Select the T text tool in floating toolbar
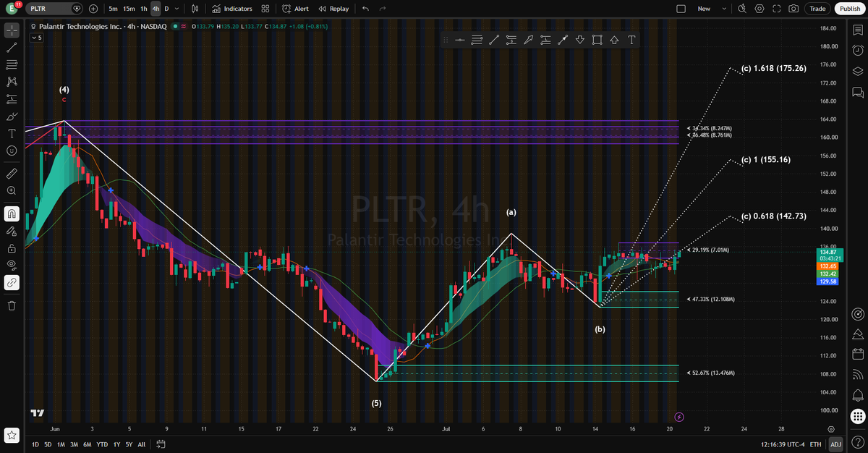 coord(631,40)
